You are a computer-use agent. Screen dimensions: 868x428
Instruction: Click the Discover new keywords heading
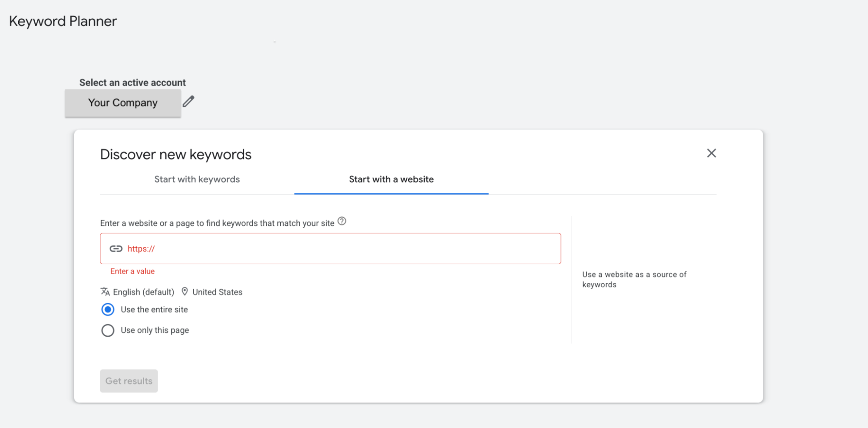click(x=175, y=155)
